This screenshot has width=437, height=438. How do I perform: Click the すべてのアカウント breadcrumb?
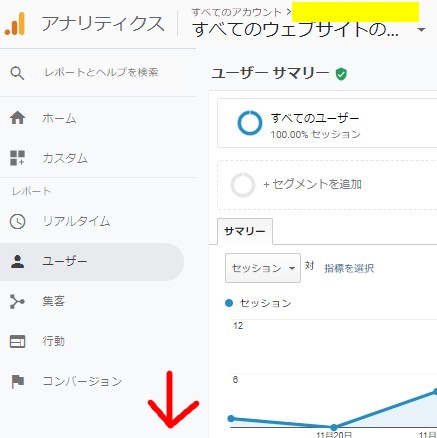pos(237,12)
